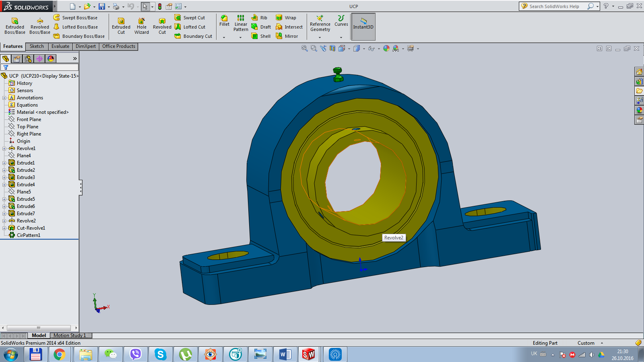Select the Rib tool
644x362 pixels.
pos(259,18)
